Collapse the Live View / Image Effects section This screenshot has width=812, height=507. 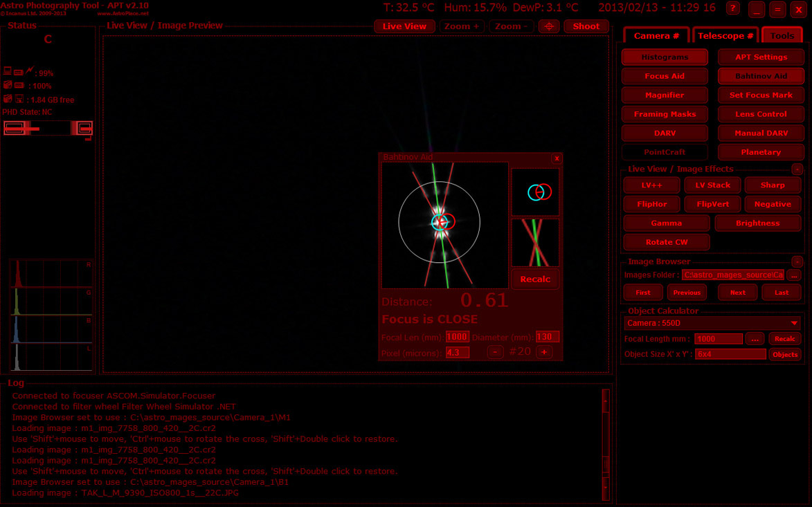coord(797,169)
